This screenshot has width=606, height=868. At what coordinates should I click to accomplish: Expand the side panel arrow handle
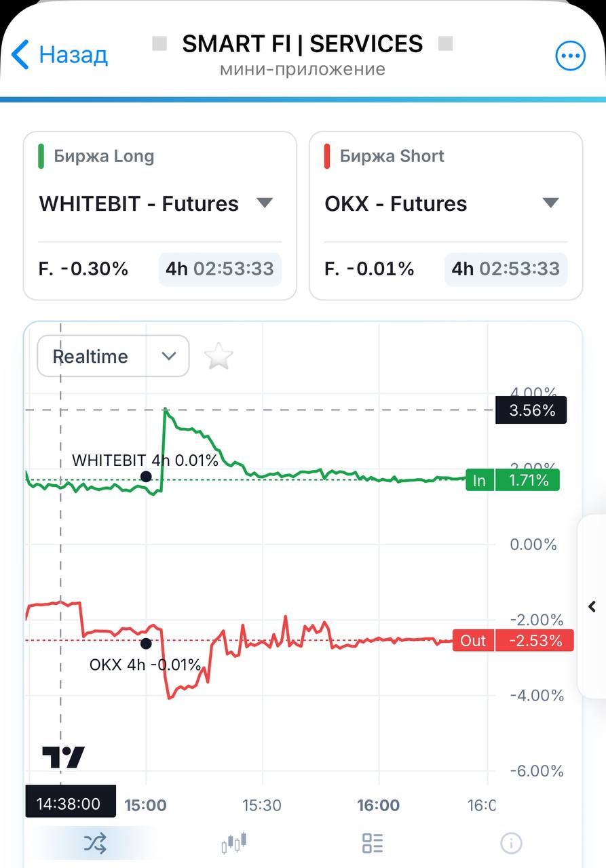click(592, 606)
